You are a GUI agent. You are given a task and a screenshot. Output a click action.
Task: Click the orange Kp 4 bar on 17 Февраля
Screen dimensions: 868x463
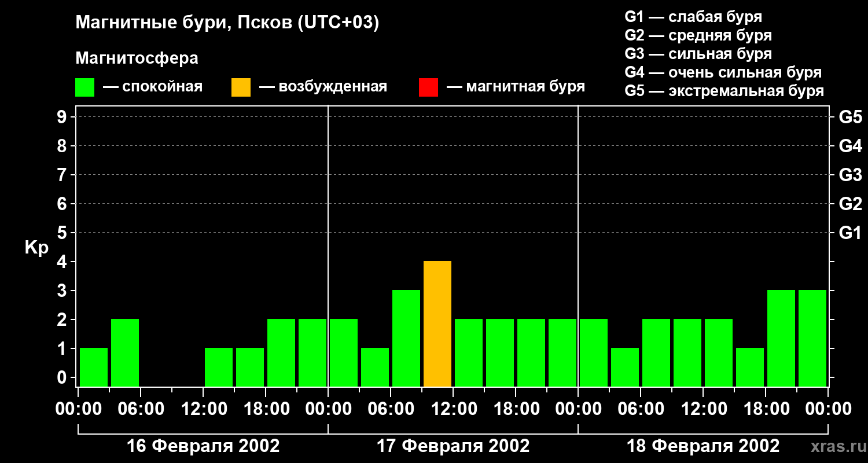tap(437, 324)
